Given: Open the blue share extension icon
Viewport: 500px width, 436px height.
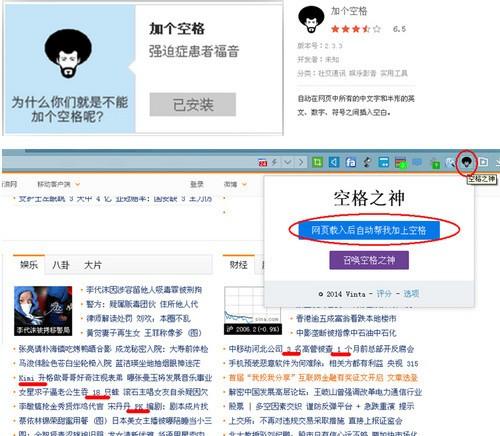Looking at the screenshot, I should coord(334,162).
